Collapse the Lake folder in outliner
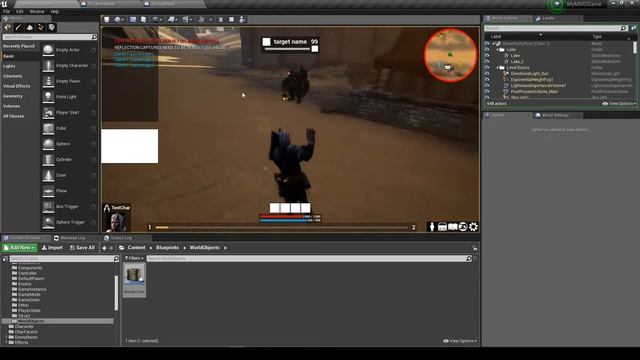This screenshot has height=360, width=640. click(x=498, y=49)
